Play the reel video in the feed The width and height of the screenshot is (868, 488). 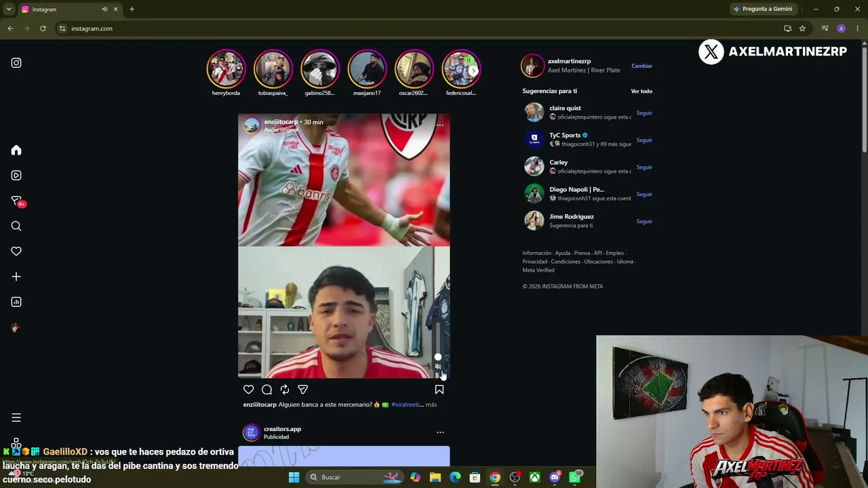click(344, 246)
